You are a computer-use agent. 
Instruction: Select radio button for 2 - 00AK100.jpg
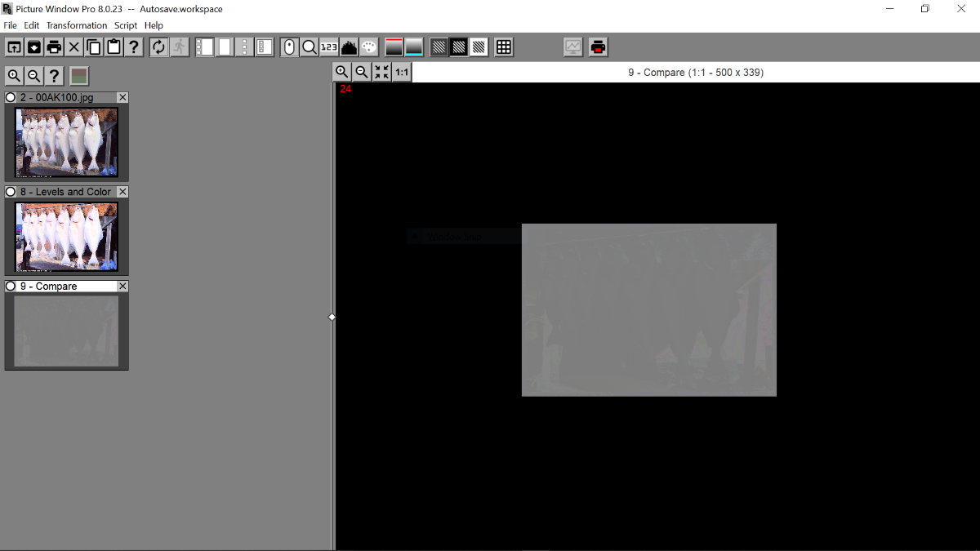11,98
